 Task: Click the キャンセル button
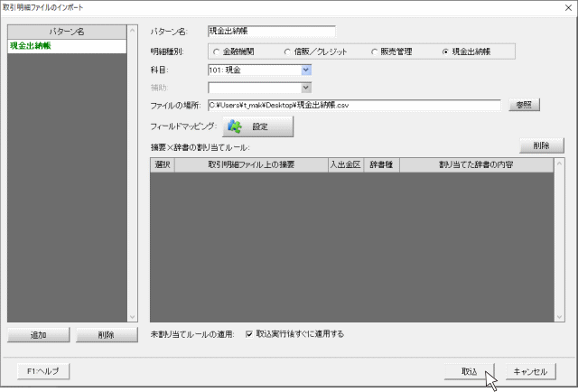[530, 371]
